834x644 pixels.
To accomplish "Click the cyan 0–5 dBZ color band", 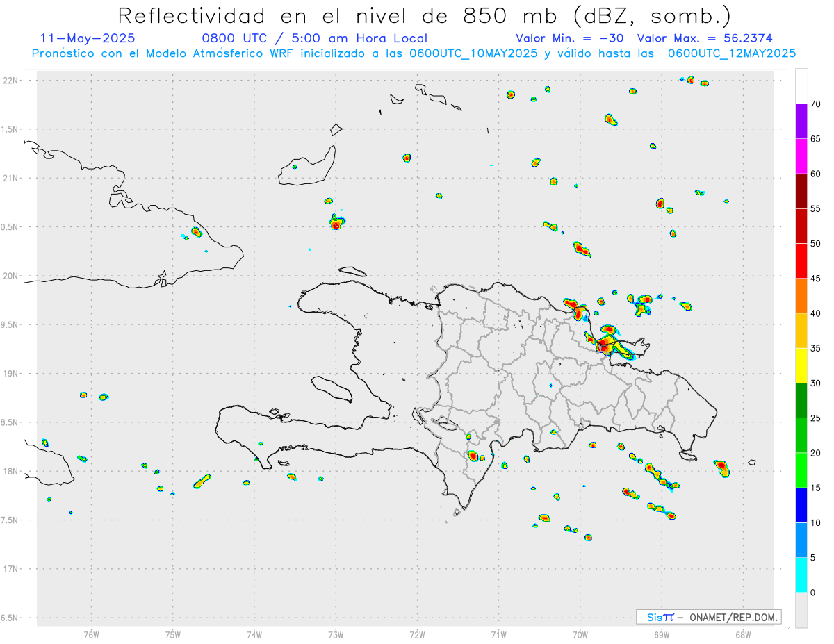I will click(801, 575).
